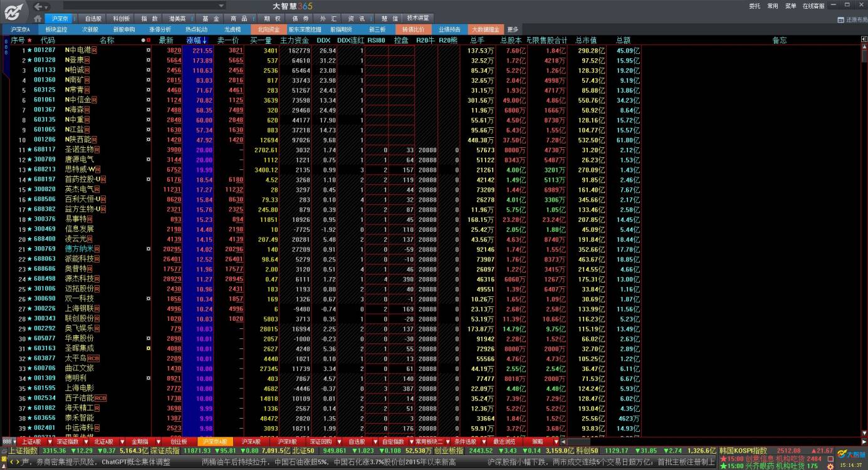
Task: Sort by 主力资金 column header
Action: (295, 40)
